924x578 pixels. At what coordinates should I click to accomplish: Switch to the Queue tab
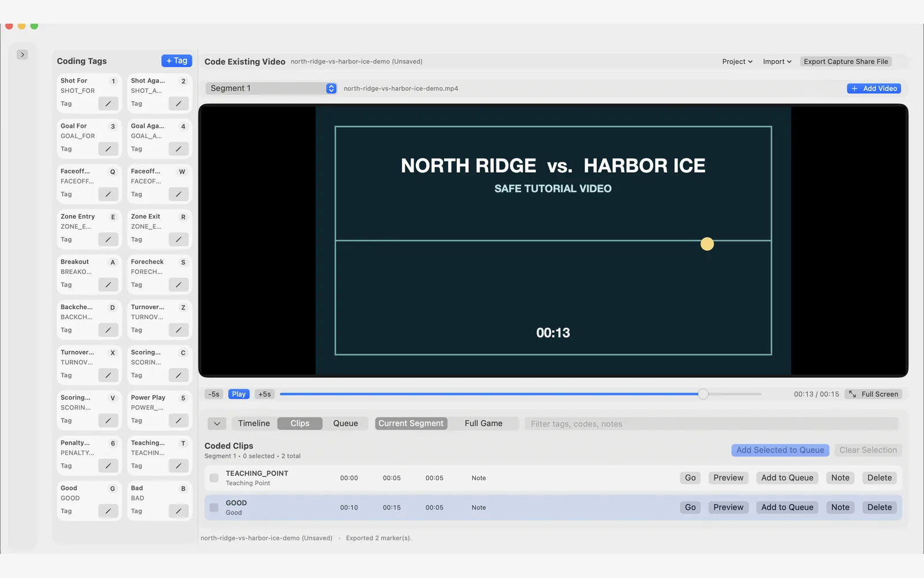click(345, 424)
